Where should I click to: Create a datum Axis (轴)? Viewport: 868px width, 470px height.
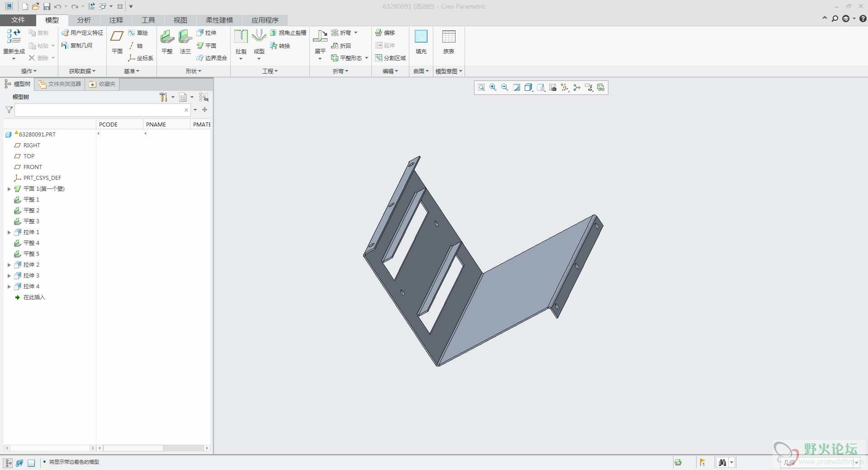click(135, 46)
